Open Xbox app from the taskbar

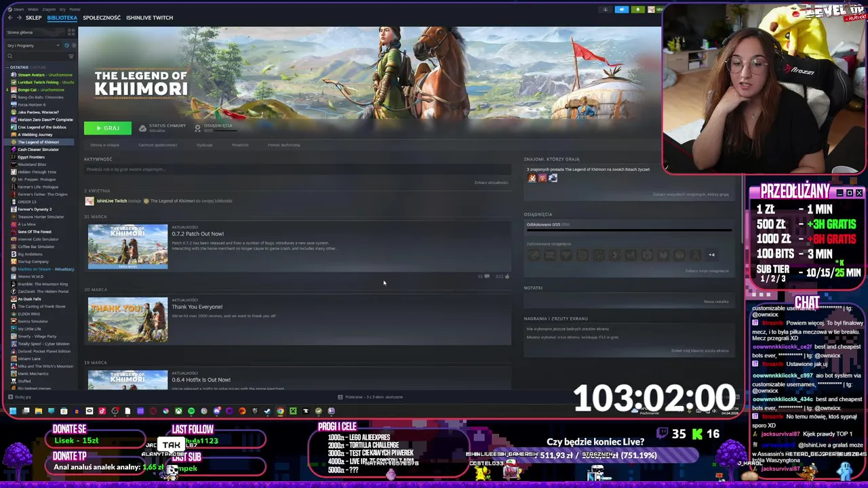(178, 411)
